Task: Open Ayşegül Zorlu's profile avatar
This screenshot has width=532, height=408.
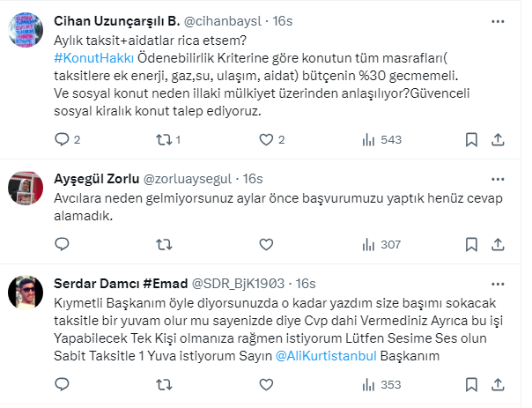Action: [26, 186]
